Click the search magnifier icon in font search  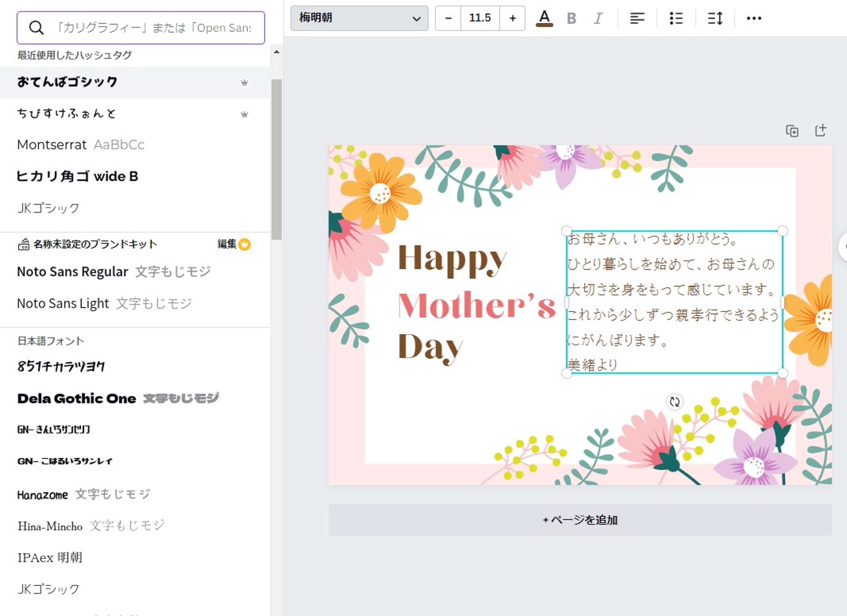pyautogui.click(x=36, y=28)
